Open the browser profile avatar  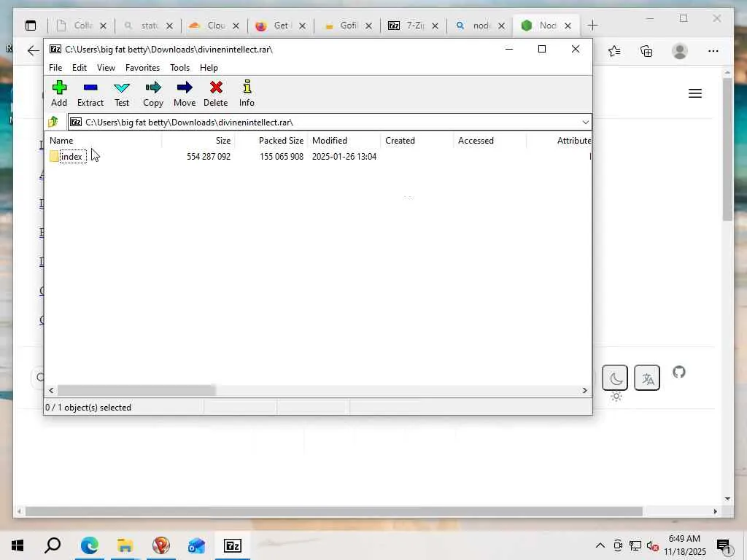(x=680, y=51)
